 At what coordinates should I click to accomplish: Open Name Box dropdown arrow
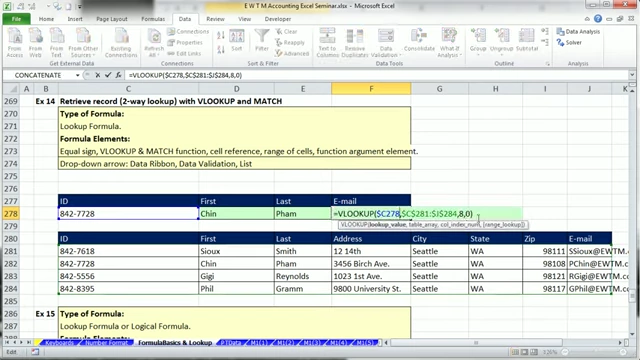tap(77, 75)
